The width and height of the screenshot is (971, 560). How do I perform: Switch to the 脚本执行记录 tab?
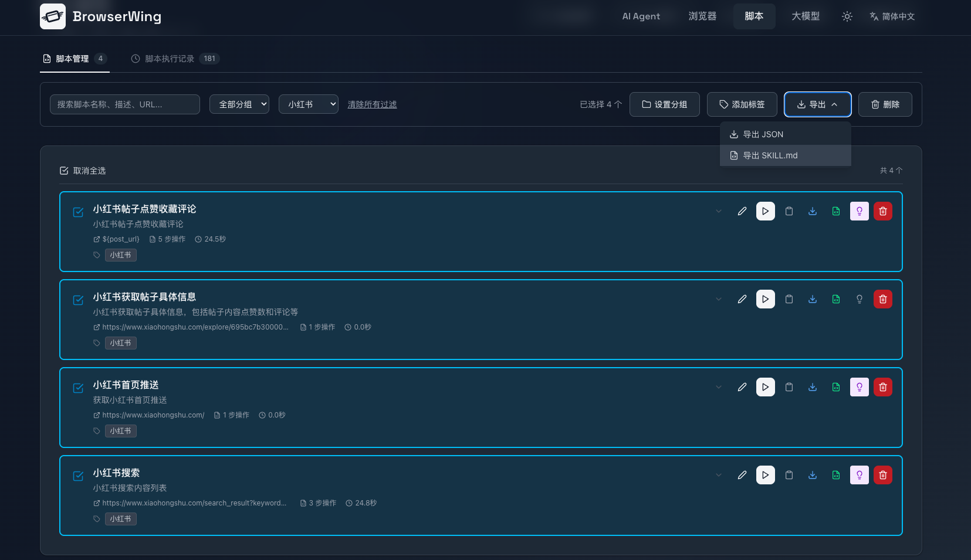tap(169, 59)
